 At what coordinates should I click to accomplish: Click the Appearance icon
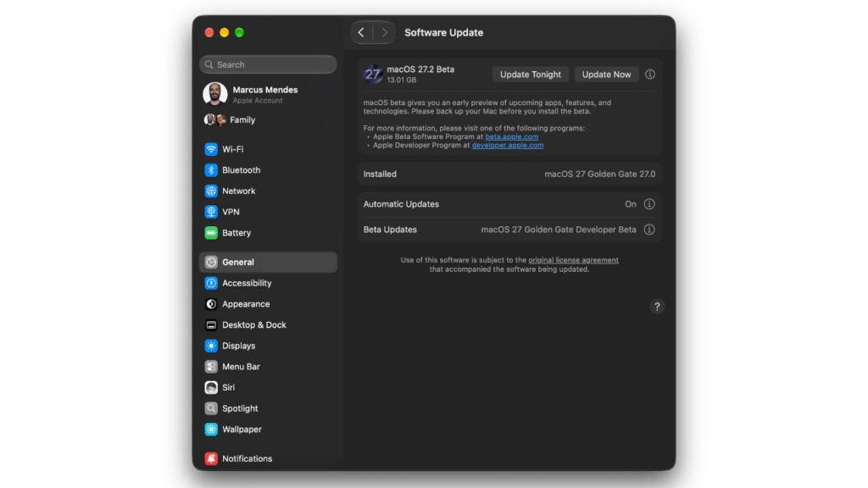[211, 304]
